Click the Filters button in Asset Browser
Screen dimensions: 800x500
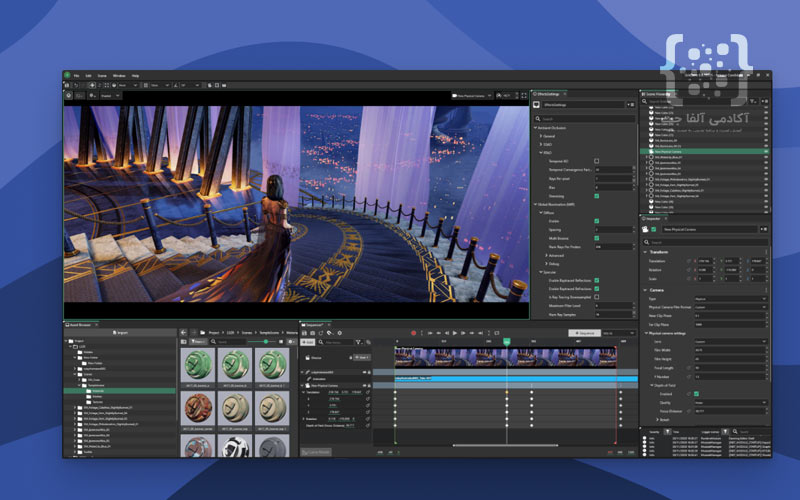click(x=198, y=342)
